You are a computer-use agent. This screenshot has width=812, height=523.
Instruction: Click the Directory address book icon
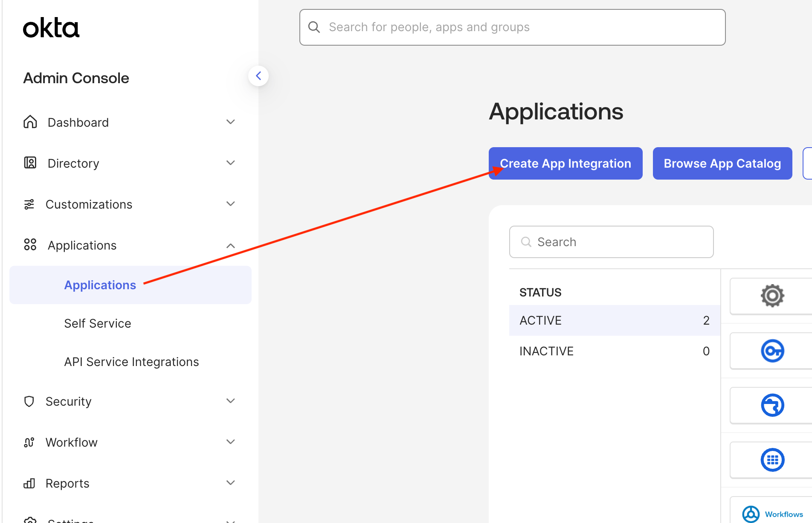30,163
